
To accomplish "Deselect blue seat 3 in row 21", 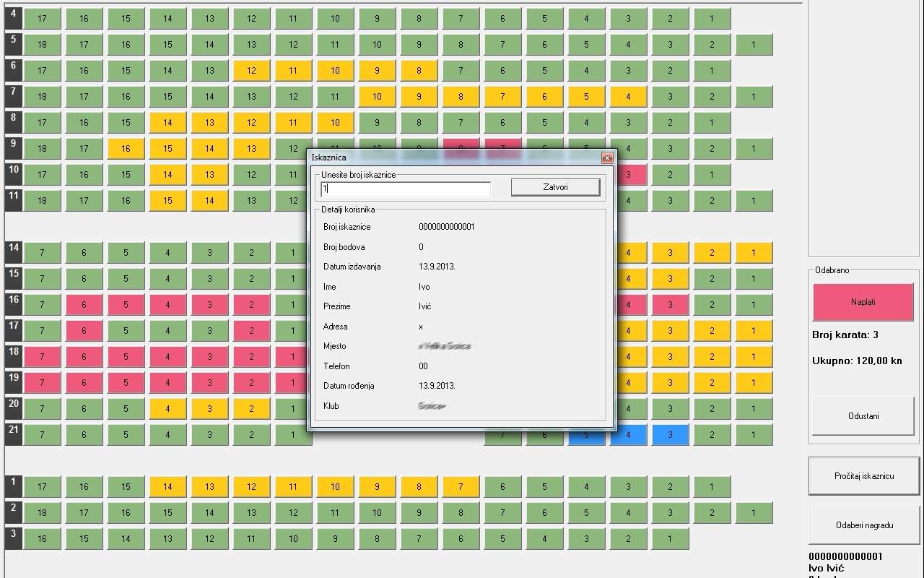I will 670,435.
